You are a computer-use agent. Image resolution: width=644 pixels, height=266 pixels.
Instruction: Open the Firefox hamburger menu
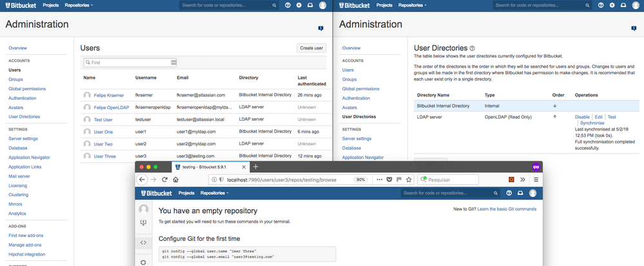coord(536,179)
